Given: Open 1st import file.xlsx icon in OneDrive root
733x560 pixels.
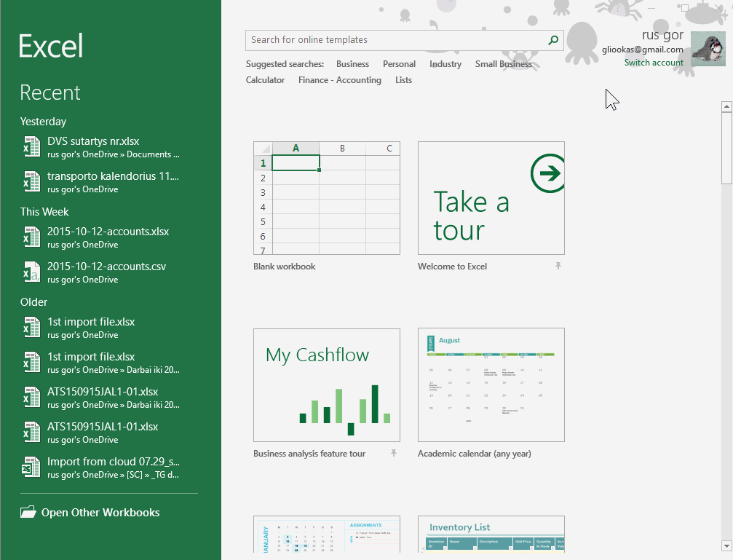Looking at the screenshot, I should (32, 327).
